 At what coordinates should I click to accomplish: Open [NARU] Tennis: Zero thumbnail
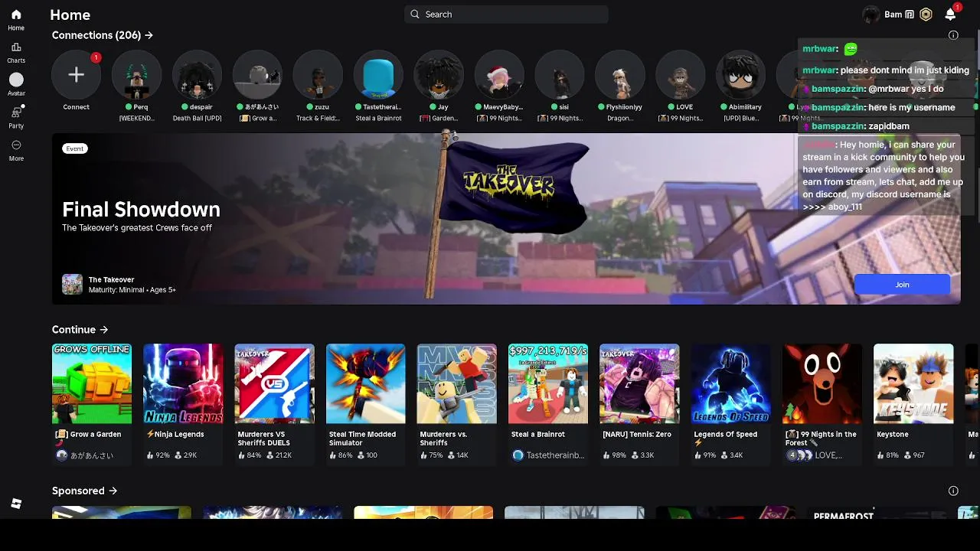[x=639, y=383]
